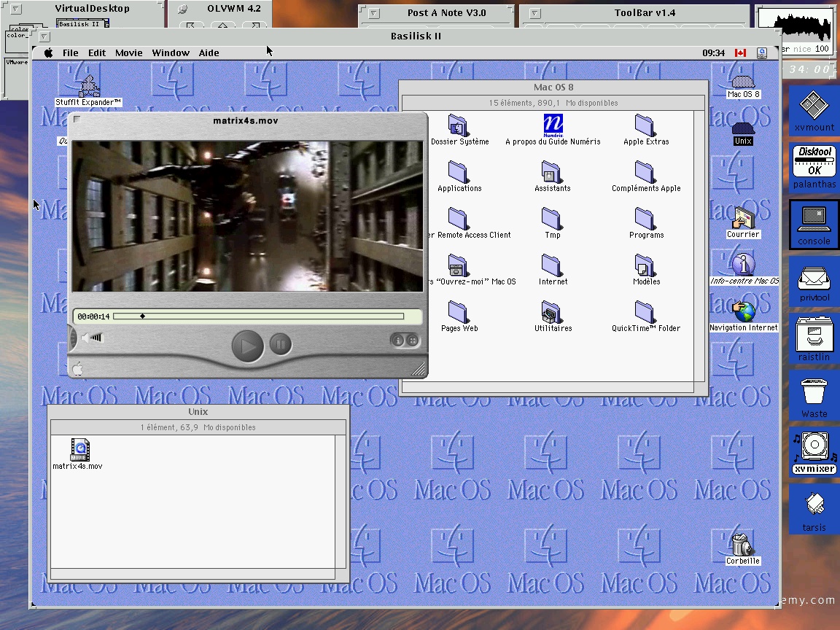Viewport: 840px width, 630px height.
Task: Click the menu bar clock showing 09:34
Action: pyautogui.click(x=713, y=53)
